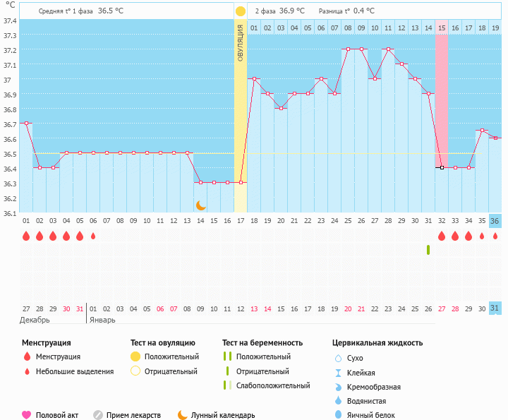Click the menstruation drop under cycle day 01
508x420 pixels.
pyautogui.click(x=26, y=236)
